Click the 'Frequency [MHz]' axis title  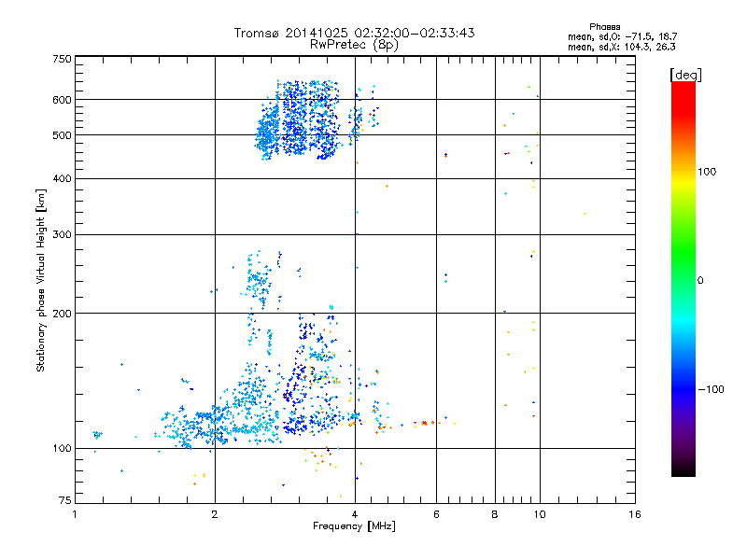point(354,526)
